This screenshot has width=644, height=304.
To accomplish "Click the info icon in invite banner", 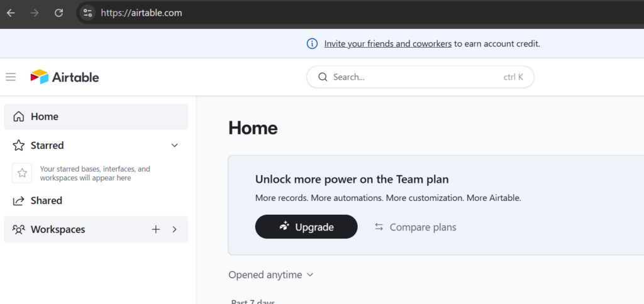I will pyautogui.click(x=312, y=44).
